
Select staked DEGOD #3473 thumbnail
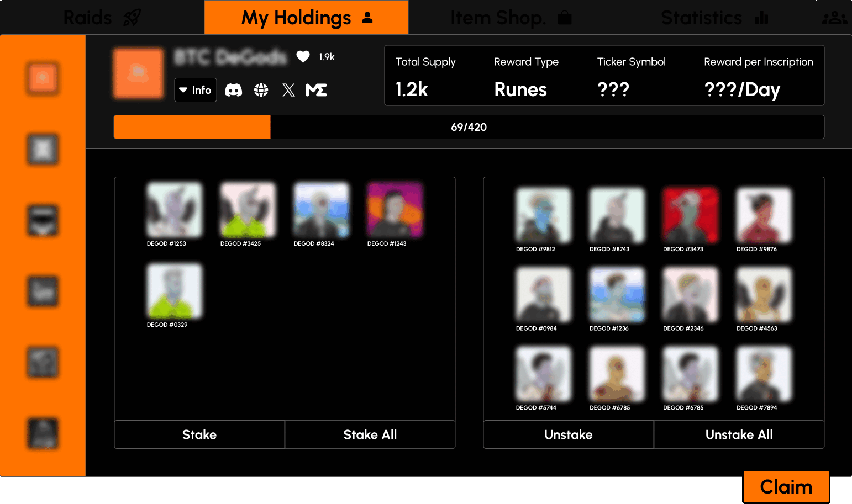(x=690, y=215)
